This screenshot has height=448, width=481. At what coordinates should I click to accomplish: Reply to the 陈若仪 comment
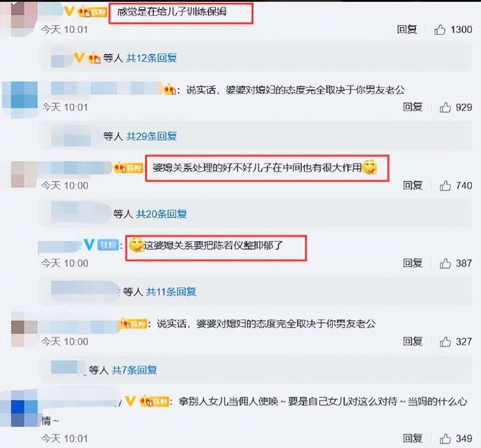pos(412,263)
